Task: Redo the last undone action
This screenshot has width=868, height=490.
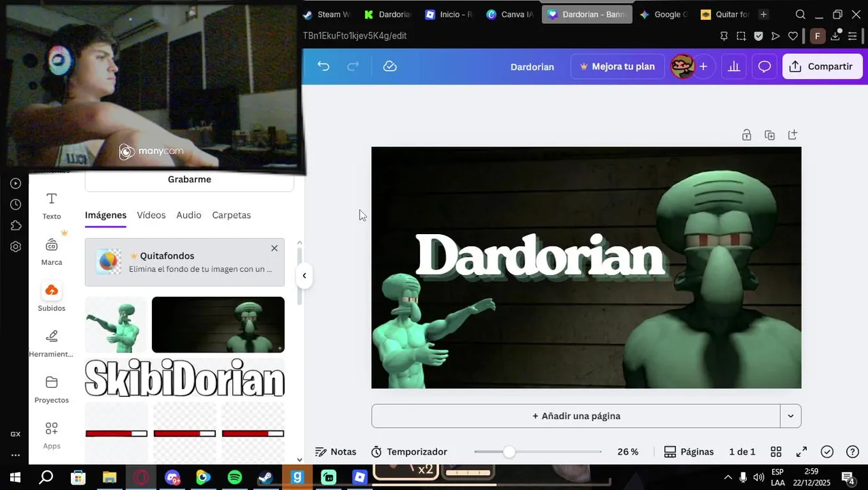Action: (353, 66)
